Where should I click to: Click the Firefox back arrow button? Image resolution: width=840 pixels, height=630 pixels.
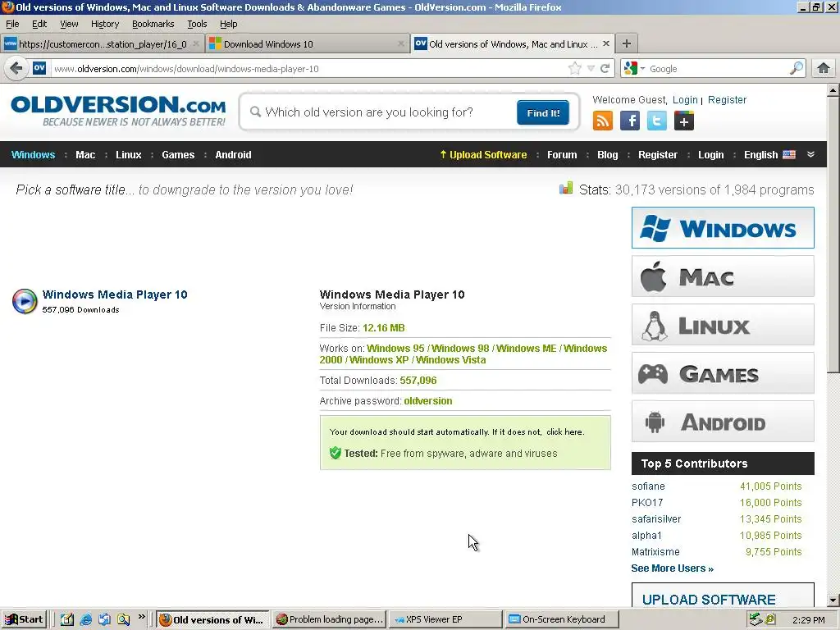pos(16,69)
